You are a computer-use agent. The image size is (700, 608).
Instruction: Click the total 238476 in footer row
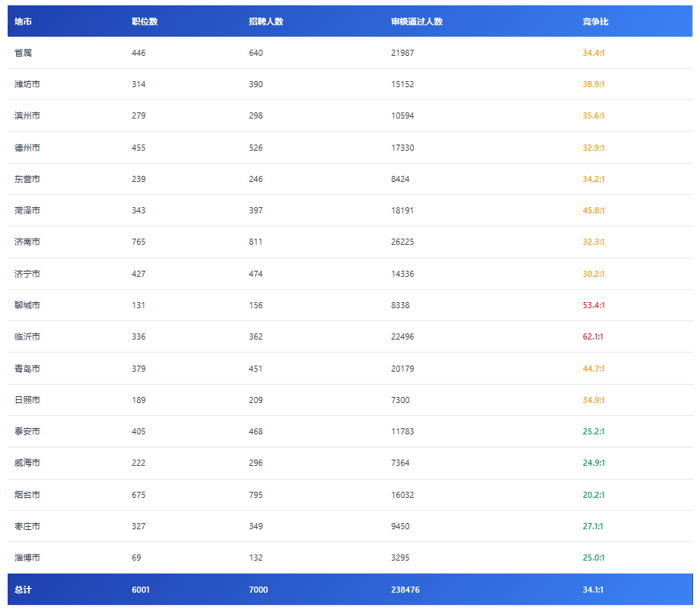pyautogui.click(x=405, y=590)
